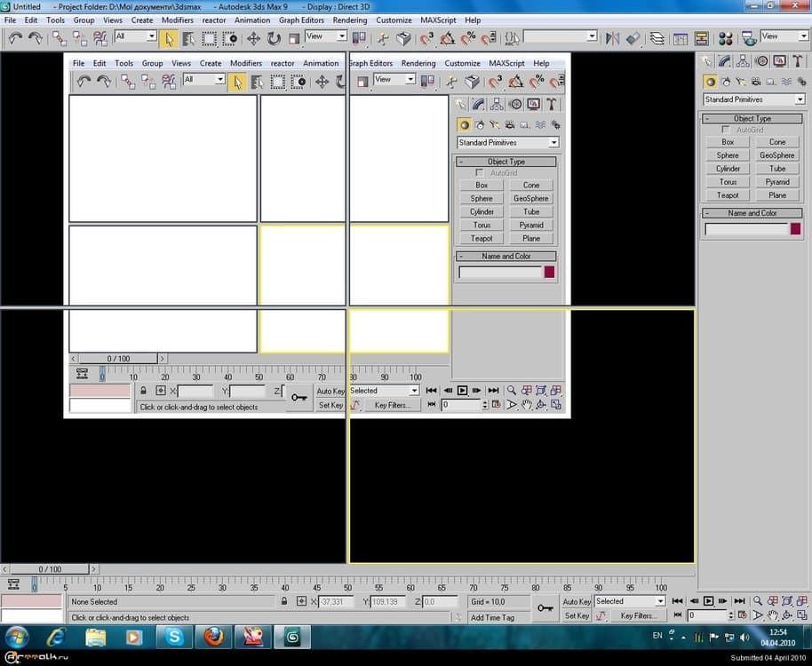Switch to the Utilities hammer tab in the right panel
Viewport: 812px width, 666px height.
798,61
